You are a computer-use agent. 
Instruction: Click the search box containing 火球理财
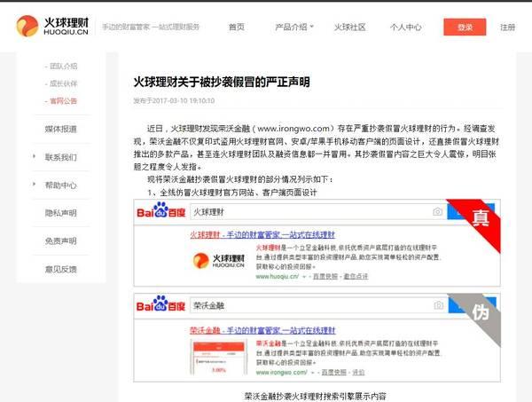coord(317,212)
